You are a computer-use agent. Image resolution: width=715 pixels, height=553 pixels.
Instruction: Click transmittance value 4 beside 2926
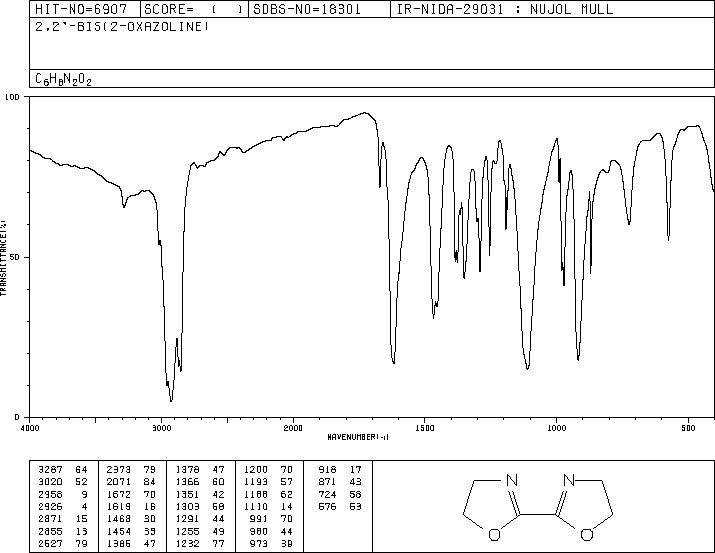tap(84, 506)
